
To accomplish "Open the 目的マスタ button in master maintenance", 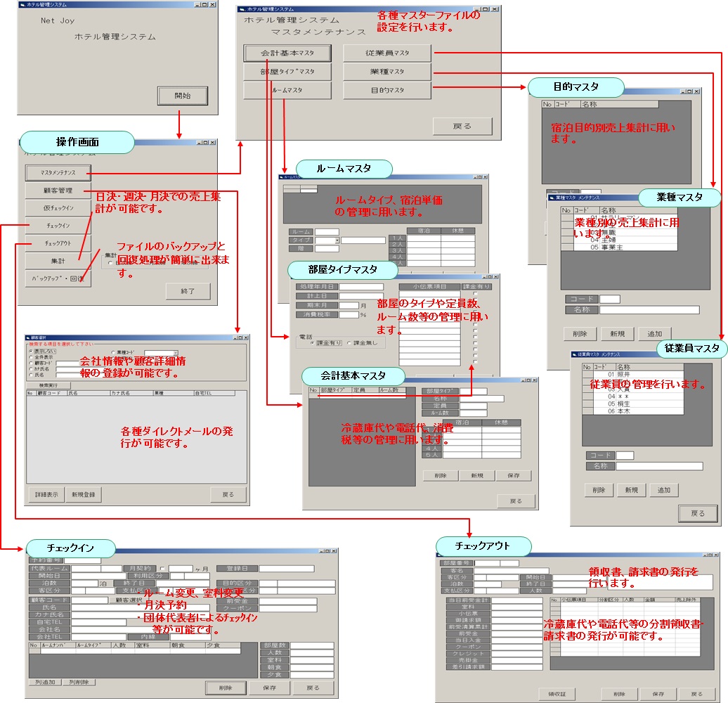I will click(x=387, y=90).
